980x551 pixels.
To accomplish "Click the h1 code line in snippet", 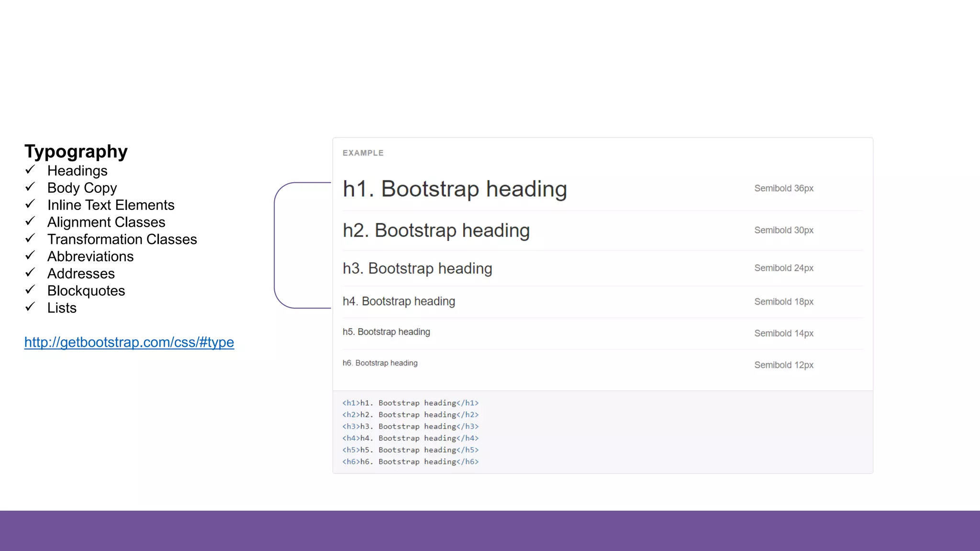I will pos(410,403).
